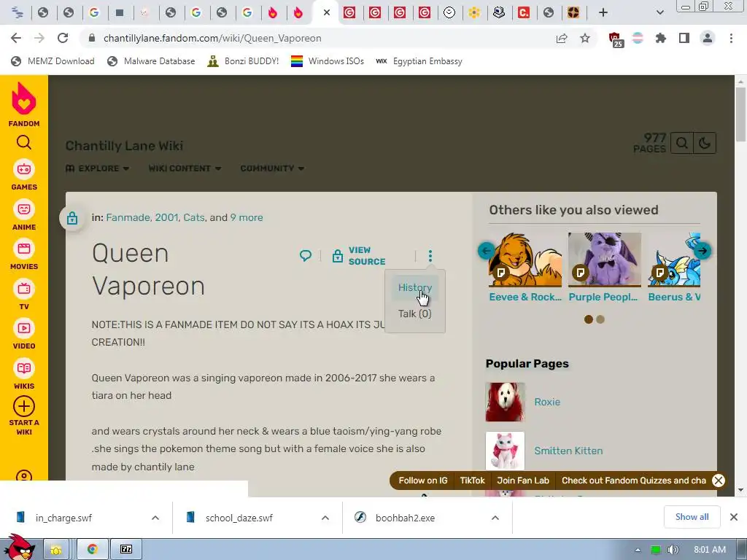Search the wiki using the header magnifier
The image size is (747, 560).
pyautogui.click(x=682, y=143)
